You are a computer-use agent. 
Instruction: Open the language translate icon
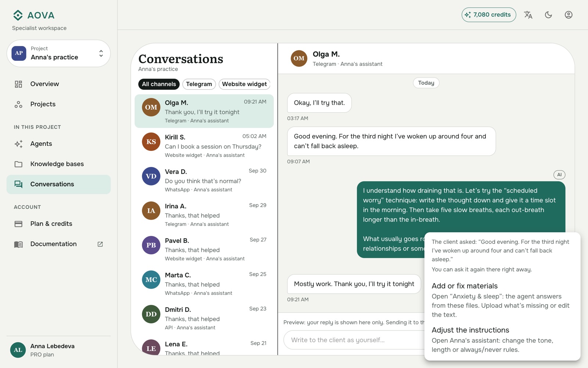coord(528,15)
